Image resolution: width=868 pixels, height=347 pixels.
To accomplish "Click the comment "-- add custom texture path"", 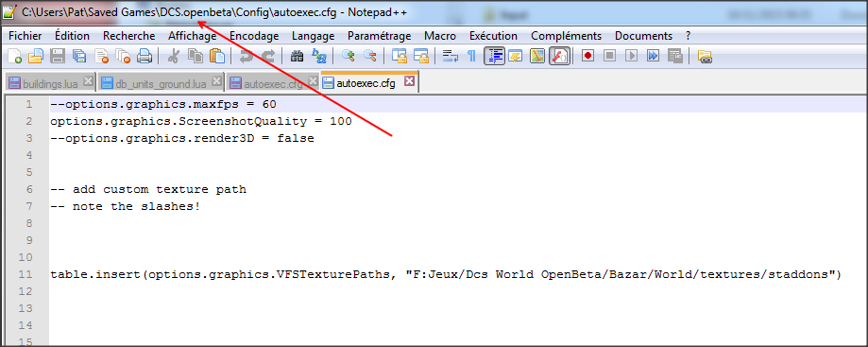I will click(148, 190).
